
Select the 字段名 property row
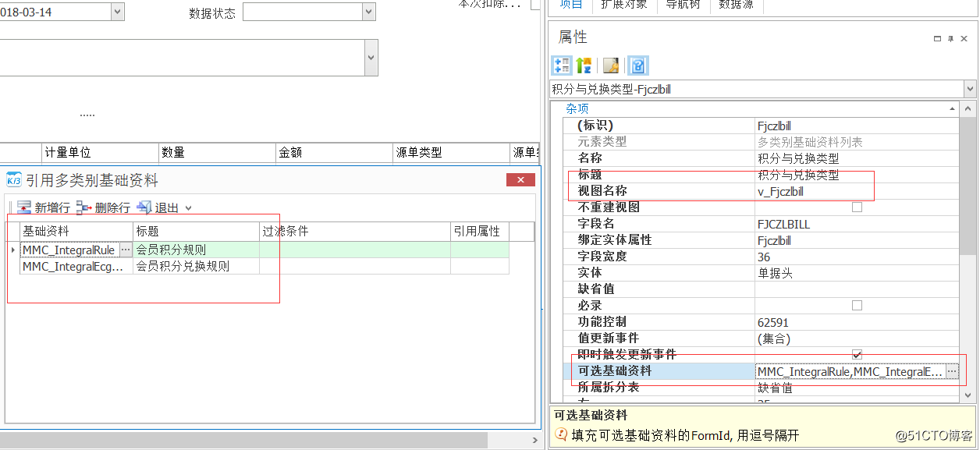(x=761, y=224)
